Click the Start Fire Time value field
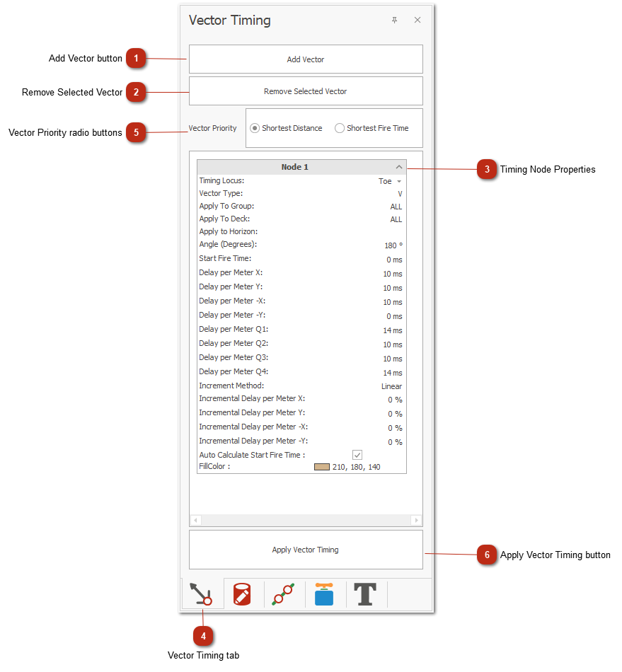The width and height of the screenshot is (622, 672). point(393,260)
